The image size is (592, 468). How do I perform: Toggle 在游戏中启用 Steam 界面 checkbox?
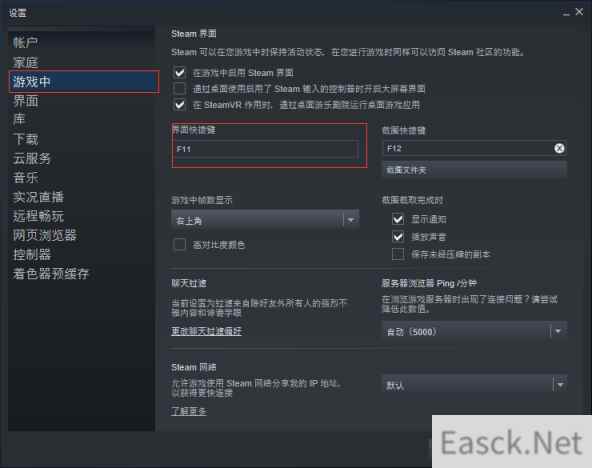coord(180,72)
